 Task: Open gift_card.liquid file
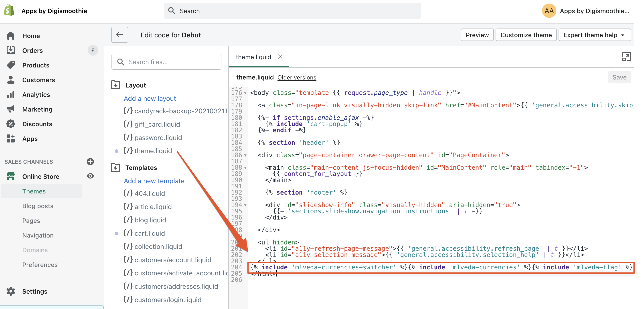(x=152, y=124)
